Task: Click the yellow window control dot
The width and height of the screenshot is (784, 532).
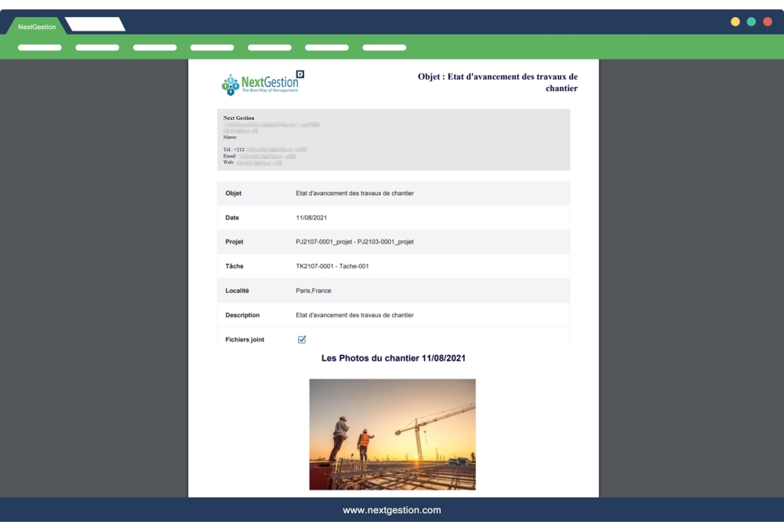Action: coord(735,22)
